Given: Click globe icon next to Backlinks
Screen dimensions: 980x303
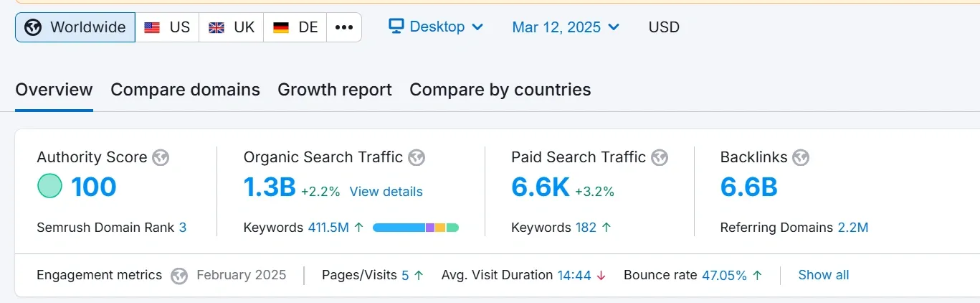Looking at the screenshot, I should pos(801,158).
